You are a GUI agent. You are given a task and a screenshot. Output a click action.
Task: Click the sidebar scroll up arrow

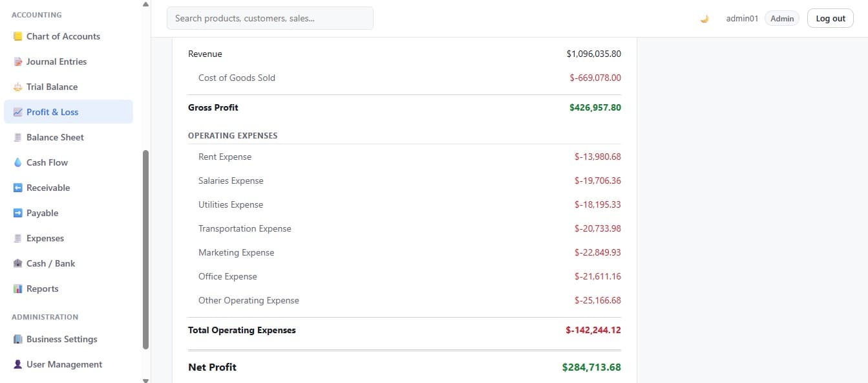coord(145,4)
